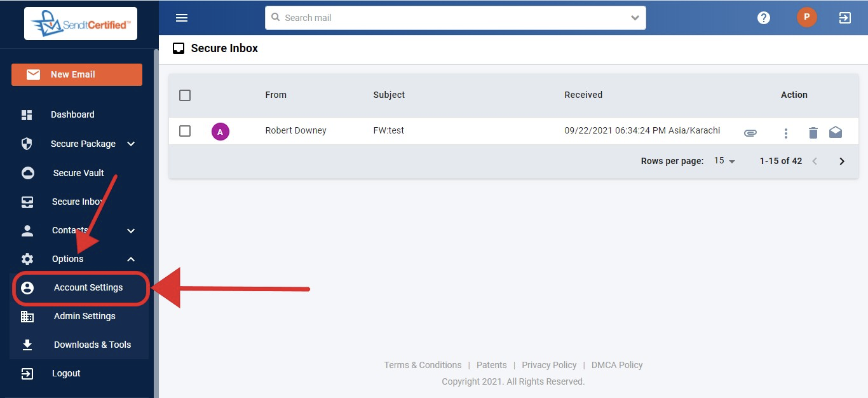Go to Account Settings in sidebar
The image size is (868, 398).
click(88, 287)
